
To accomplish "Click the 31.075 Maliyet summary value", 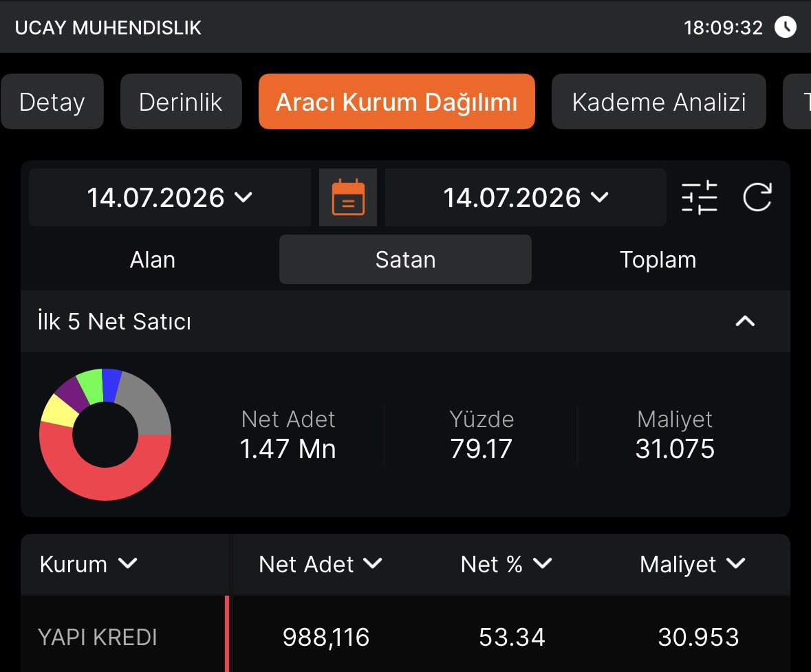I will (x=675, y=448).
